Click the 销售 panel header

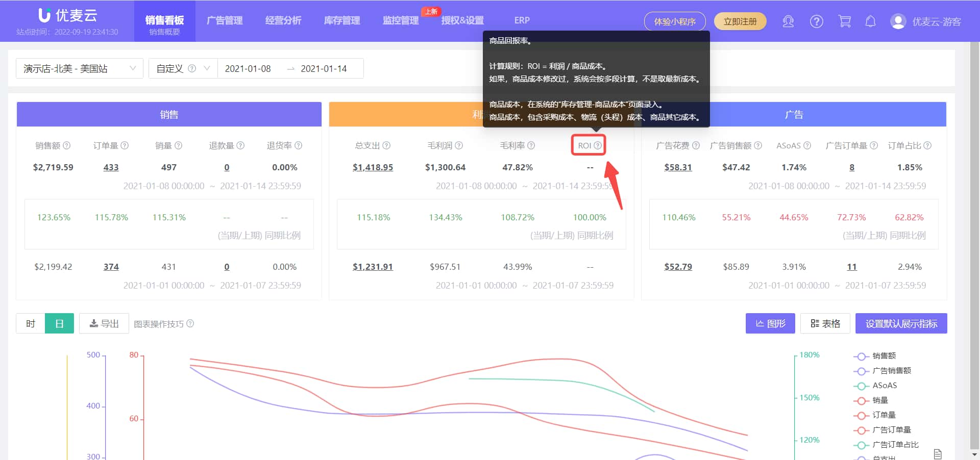point(169,114)
